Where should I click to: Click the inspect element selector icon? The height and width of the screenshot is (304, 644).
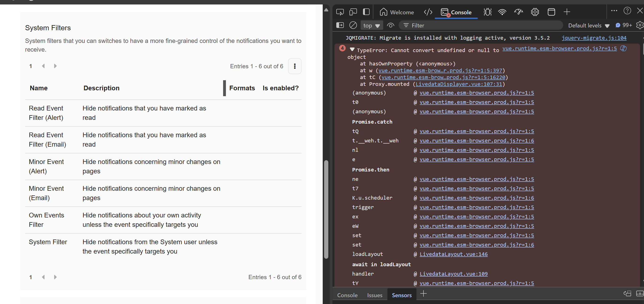click(340, 12)
